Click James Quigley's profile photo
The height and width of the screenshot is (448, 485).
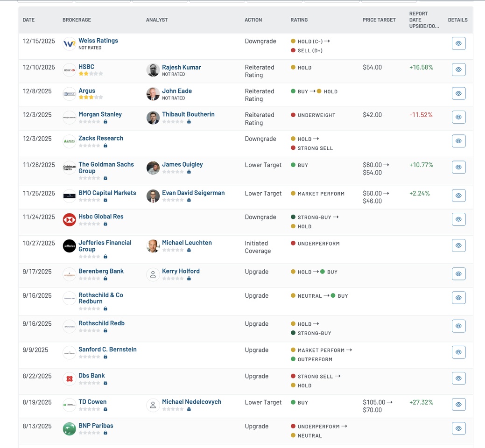[153, 168]
